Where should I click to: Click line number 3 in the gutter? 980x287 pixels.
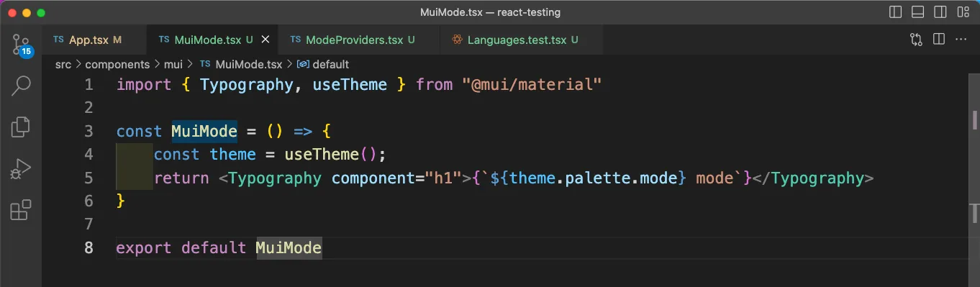coord(89,131)
